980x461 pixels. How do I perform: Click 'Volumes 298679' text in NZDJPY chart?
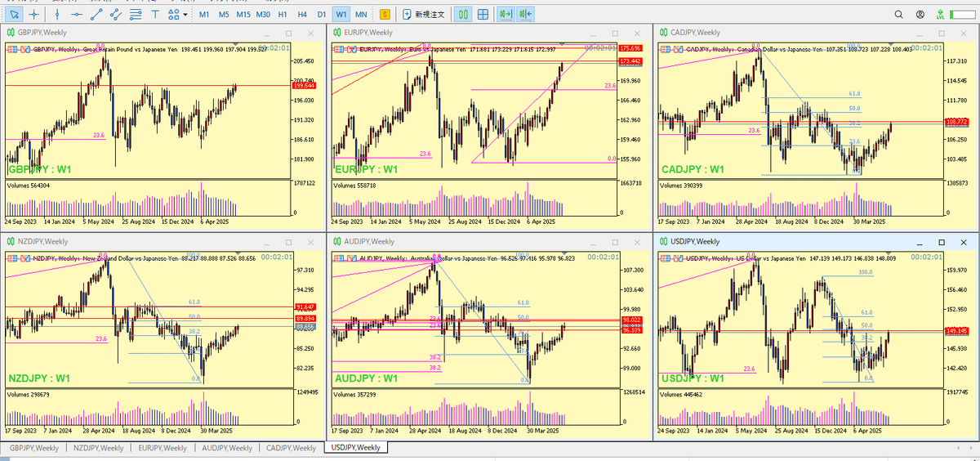tap(29, 395)
